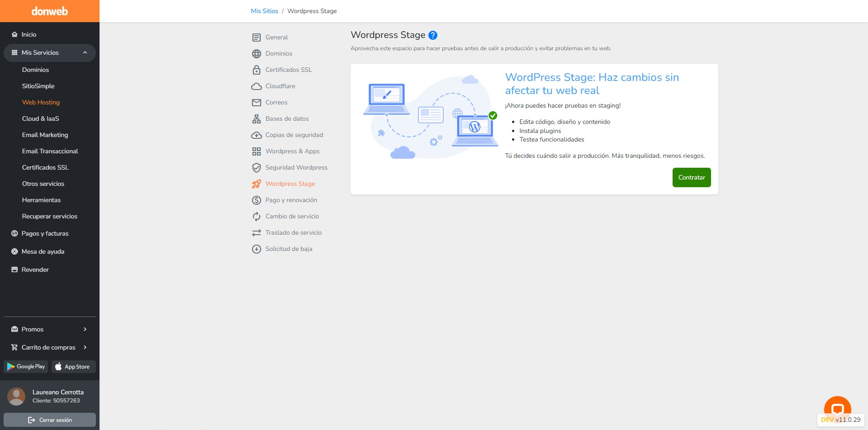Screen dimensions: 868x430
Task: Click the Mesa de ayuda lifebuoy icon
Action: (x=14, y=251)
